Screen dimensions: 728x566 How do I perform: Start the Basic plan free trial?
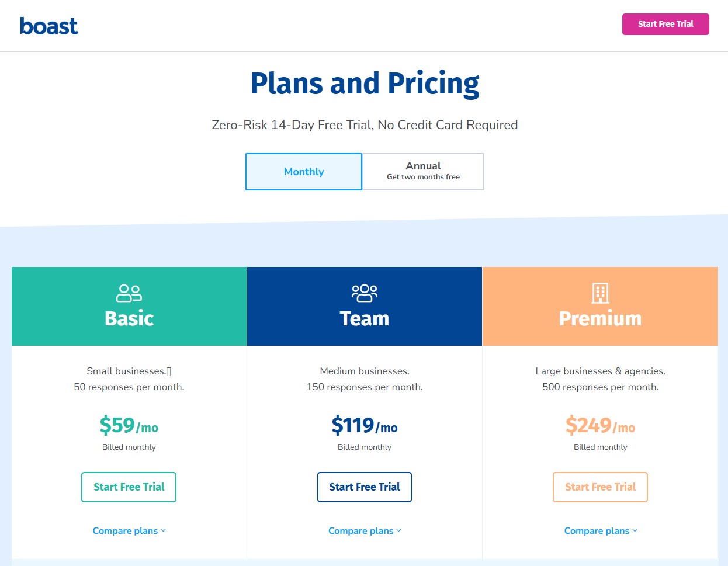click(129, 487)
